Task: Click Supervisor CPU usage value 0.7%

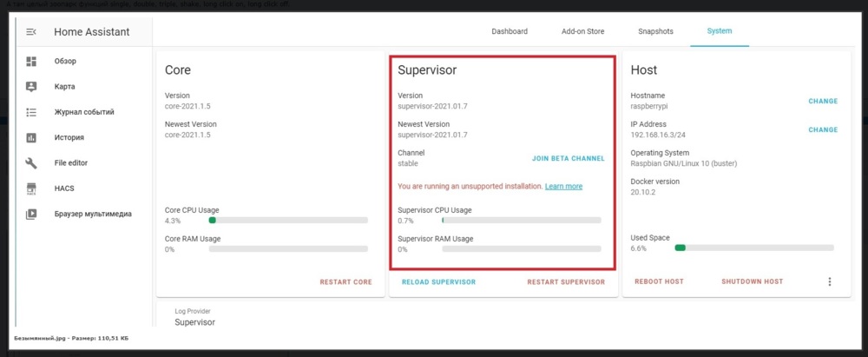Action: coord(405,221)
